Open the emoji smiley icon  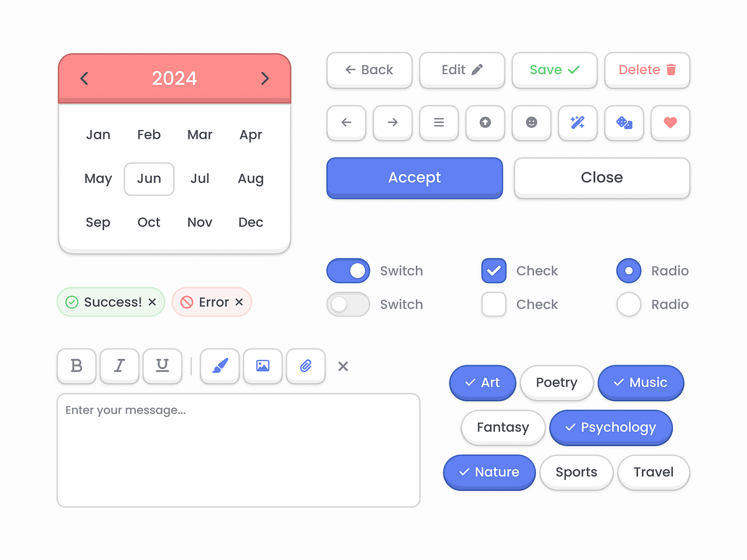532,123
